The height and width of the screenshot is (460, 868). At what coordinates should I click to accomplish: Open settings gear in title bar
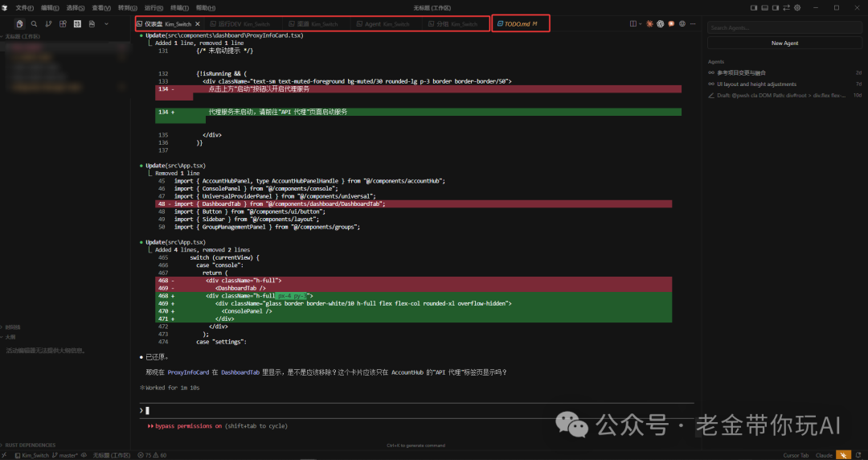point(797,8)
